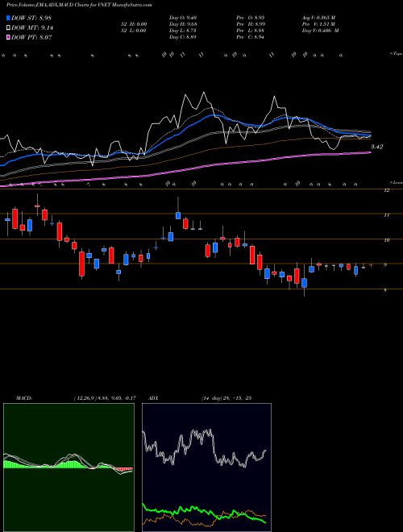Click inside the green MACD histogram chart
Image resolution: width=403 pixels, height=532 pixels.
tap(69, 468)
